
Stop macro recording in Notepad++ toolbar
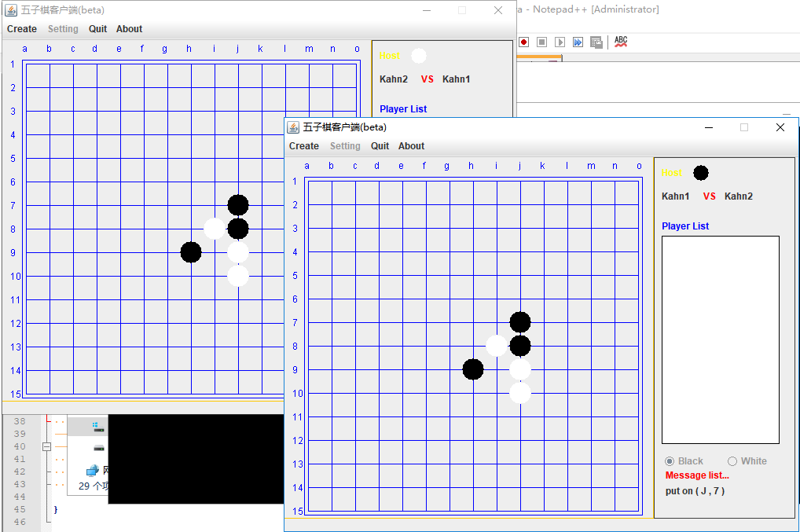[x=541, y=42]
